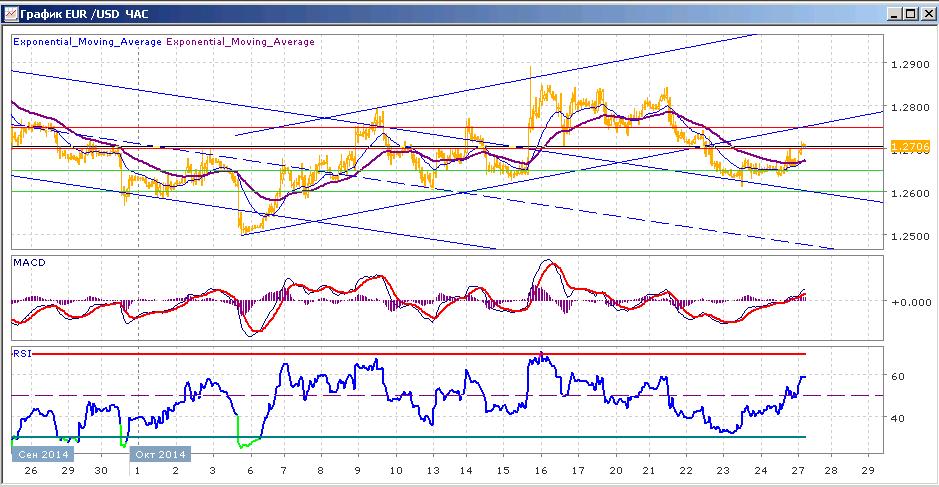Click date label 24 on time axis
This screenshot has width=939, height=487.
pyautogui.click(x=761, y=471)
